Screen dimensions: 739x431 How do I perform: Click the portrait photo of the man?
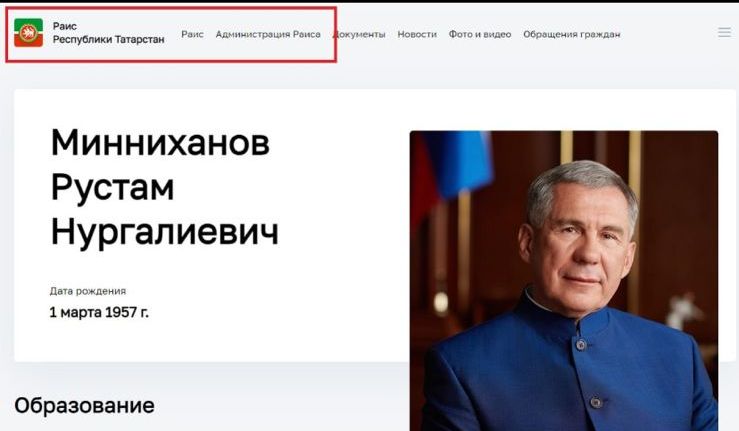tap(564, 281)
